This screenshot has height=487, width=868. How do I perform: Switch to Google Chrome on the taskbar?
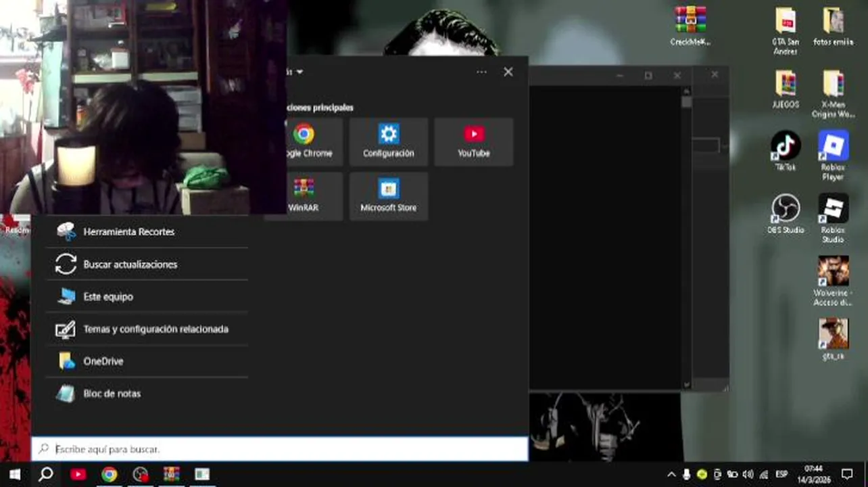pyautogui.click(x=109, y=474)
